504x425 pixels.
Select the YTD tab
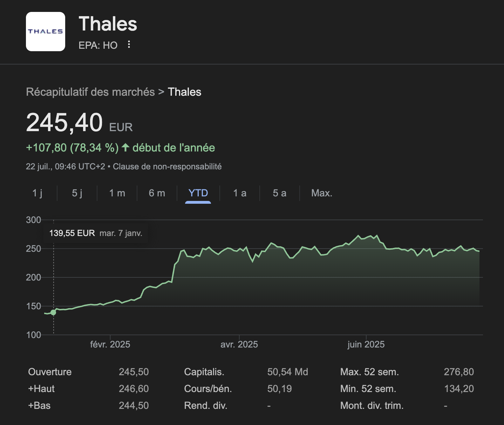[x=198, y=193]
